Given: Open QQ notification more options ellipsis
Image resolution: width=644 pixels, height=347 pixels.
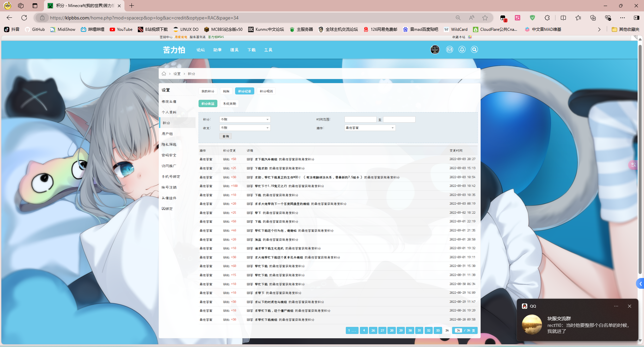Looking at the screenshot, I should coord(616,306).
